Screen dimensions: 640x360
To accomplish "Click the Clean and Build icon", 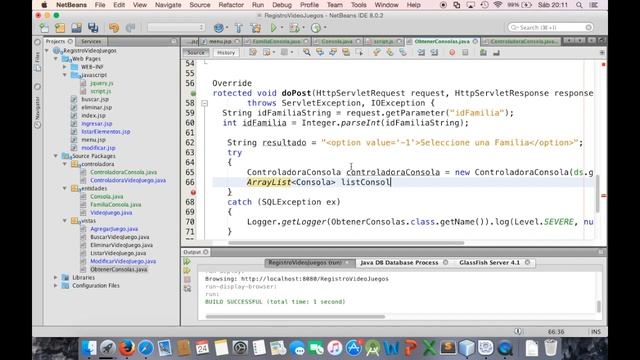I will point(256,28).
